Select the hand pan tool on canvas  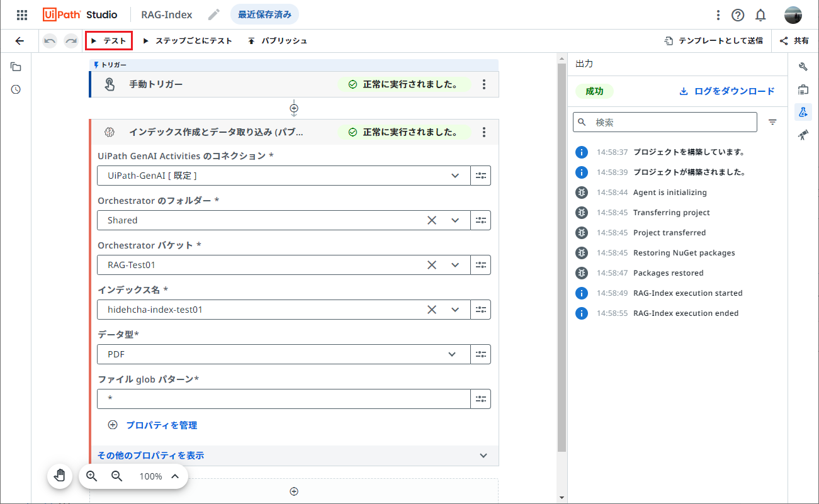[59, 476]
